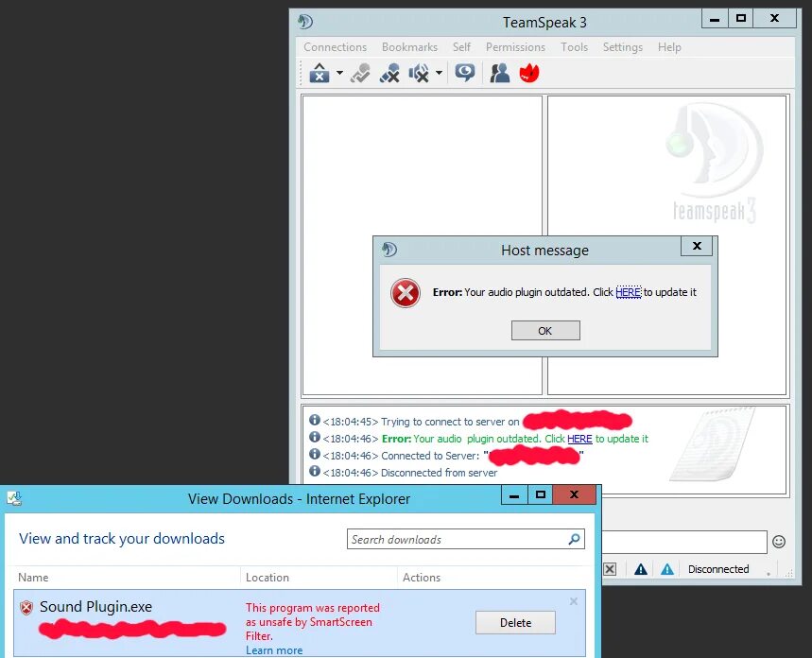
Task: Open the Permissions menu
Action: 515,47
